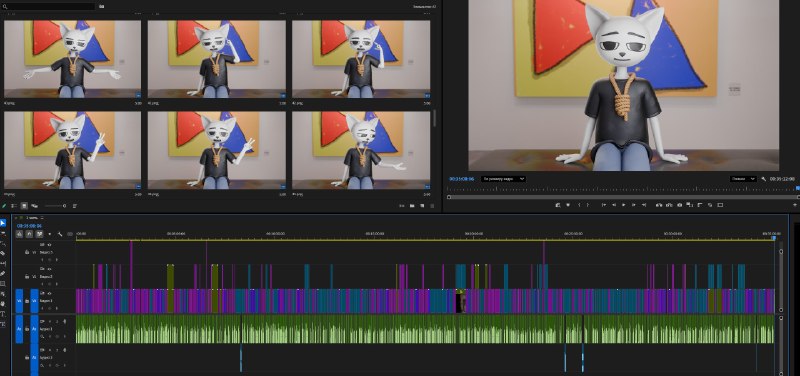The height and width of the screenshot is (376, 800).
Task: Toggle A1 source patching button
Action: click(x=19, y=329)
